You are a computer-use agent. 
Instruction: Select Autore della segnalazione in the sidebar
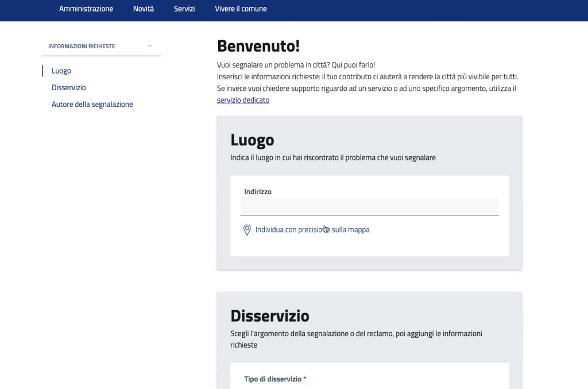(92, 104)
